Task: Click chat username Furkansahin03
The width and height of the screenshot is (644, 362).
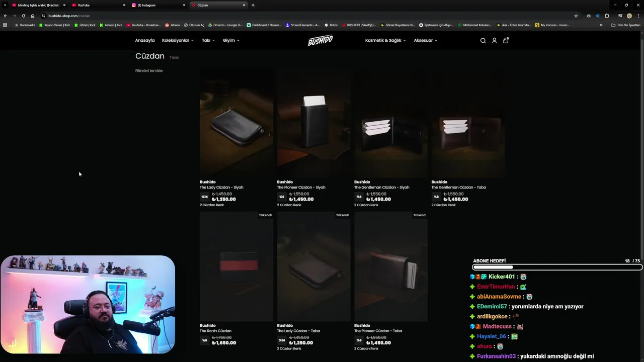Action: tap(496, 356)
